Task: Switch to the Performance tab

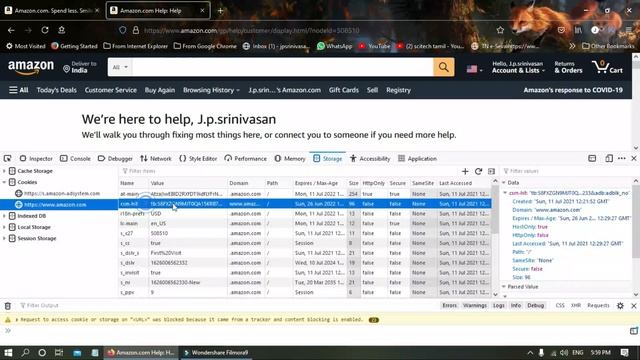Action: [245, 158]
